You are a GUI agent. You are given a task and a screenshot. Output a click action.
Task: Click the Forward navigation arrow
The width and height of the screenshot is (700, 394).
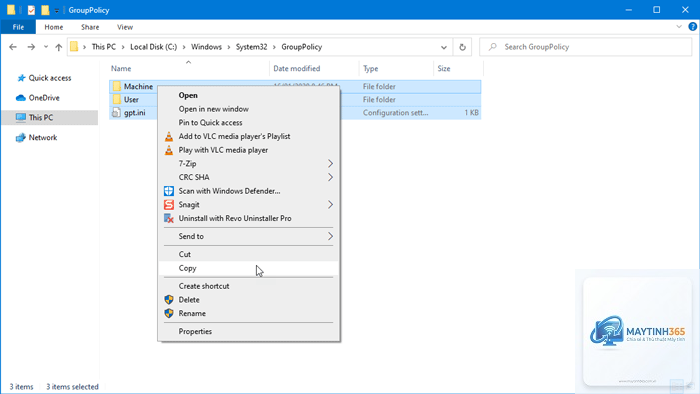31,47
